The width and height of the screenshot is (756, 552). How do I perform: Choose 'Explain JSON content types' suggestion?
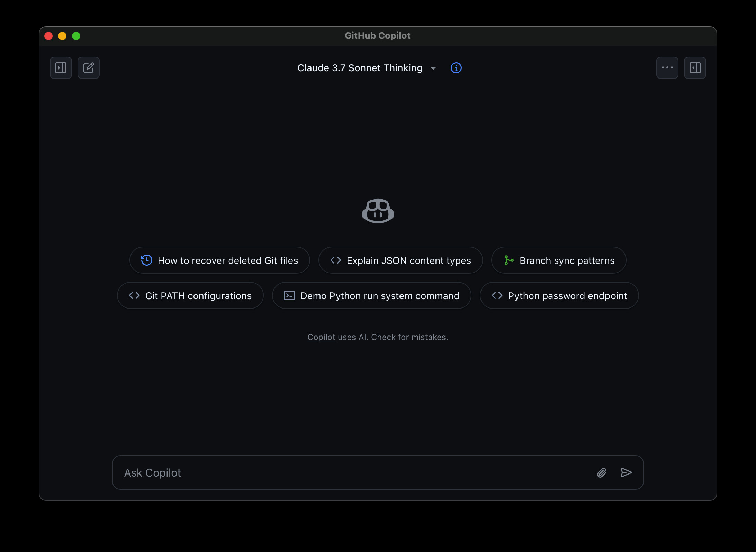pyautogui.click(x=400, y=260)
